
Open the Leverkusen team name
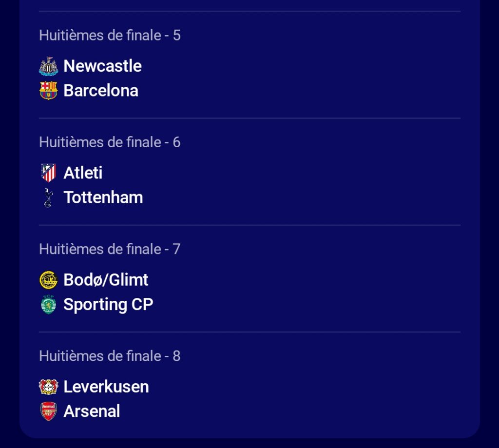tap(106, 387)
